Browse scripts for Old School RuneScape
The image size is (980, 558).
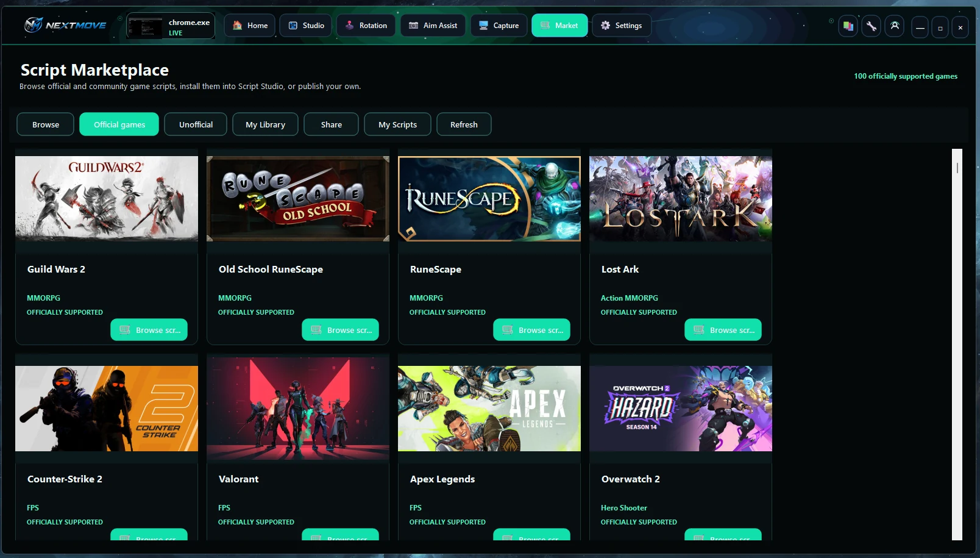click(x=341, y=330)
